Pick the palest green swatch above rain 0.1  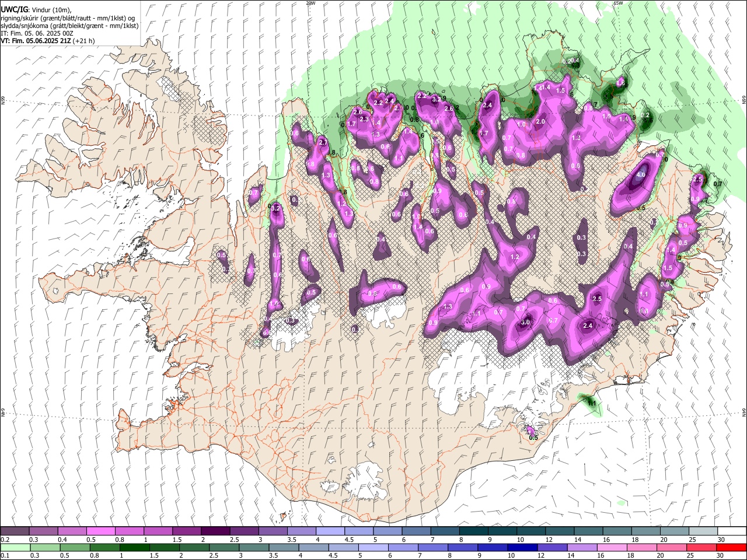[15, 547]
